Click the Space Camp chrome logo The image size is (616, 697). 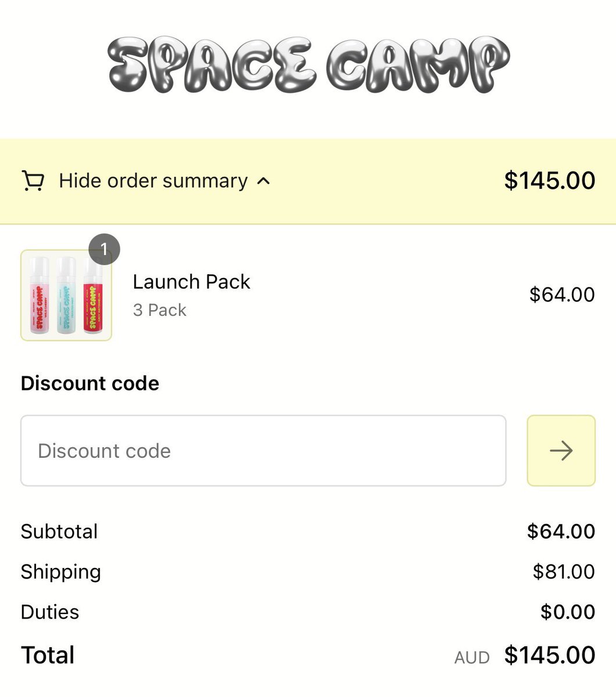308,64
